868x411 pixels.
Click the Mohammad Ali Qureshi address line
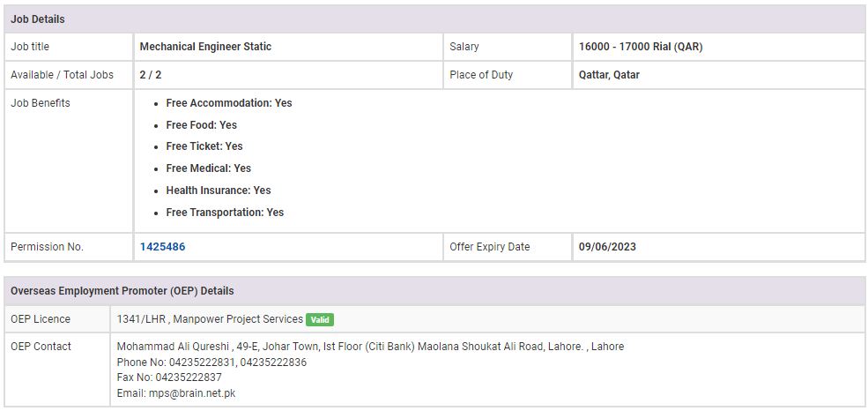pyautogui.click(x=370, y=347)
